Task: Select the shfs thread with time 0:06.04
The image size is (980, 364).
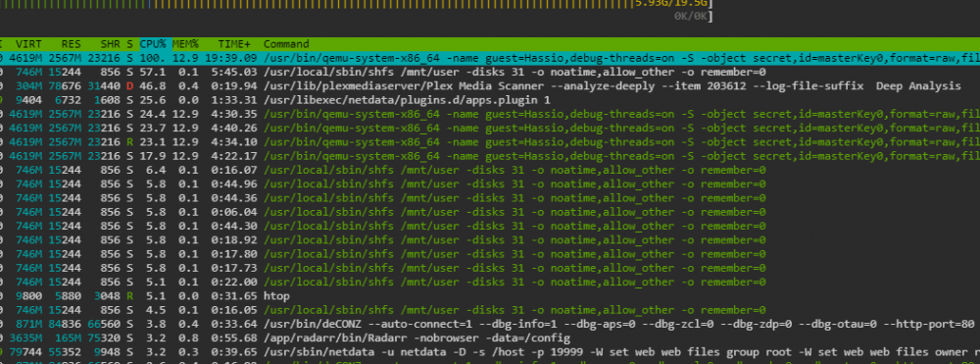Action: click(490, 212)
